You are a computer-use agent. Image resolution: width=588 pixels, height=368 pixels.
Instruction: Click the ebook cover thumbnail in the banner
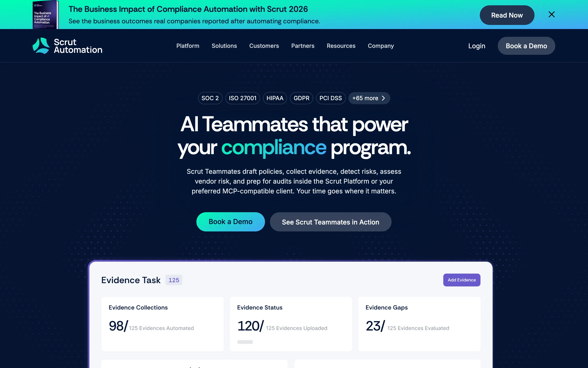coord(46,15)
